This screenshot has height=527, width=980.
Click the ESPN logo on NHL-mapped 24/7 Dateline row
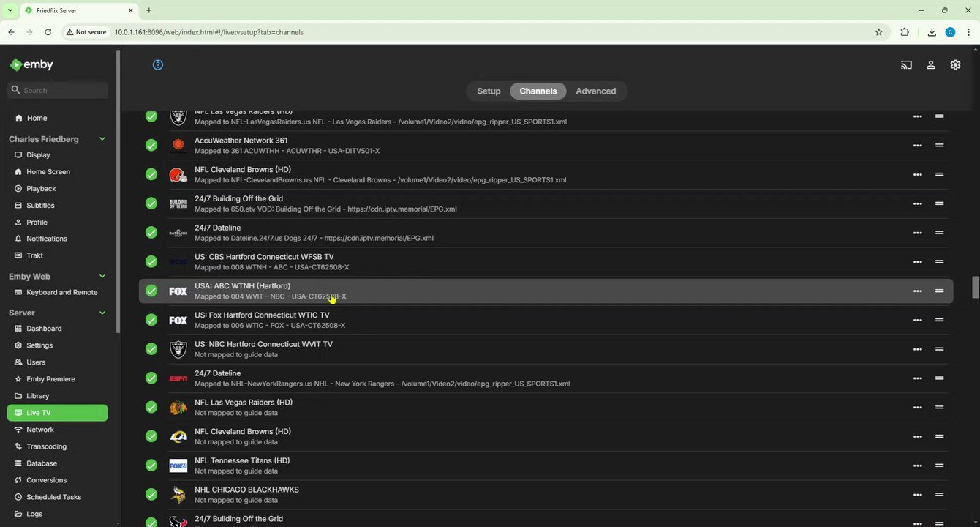[178, 378]
